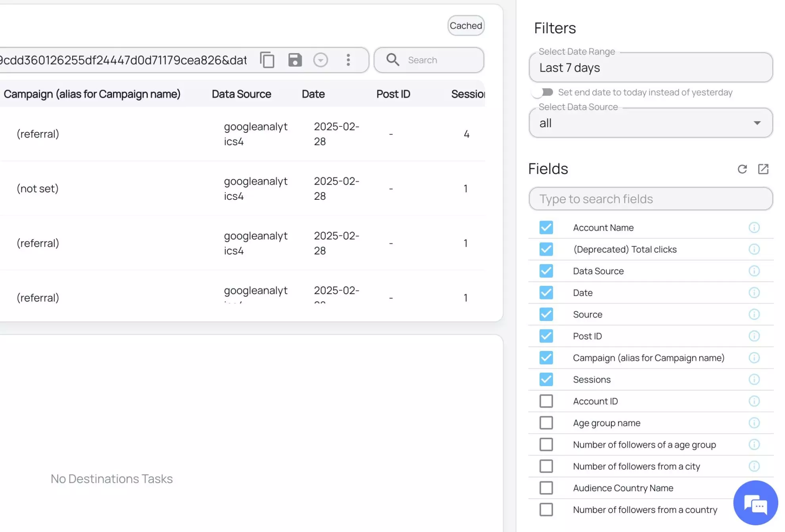Screen dimensions: 785x532
Task: Select the (not set) campaign cell
Action: pos(38,188)
